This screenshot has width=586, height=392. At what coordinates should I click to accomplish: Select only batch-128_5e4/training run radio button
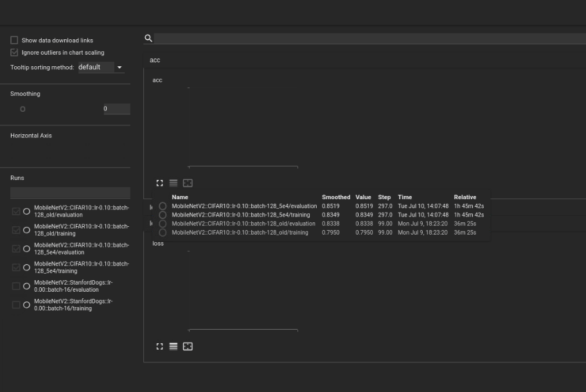[x=26, y=267]
